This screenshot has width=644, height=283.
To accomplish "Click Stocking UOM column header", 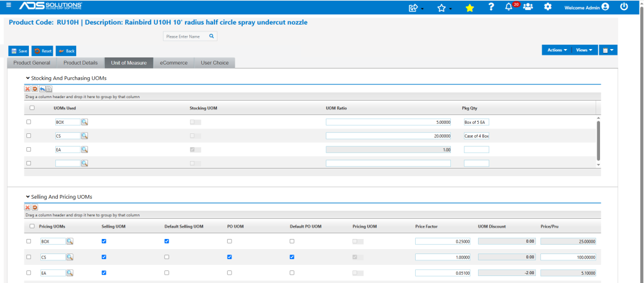I will click(203, 108).
